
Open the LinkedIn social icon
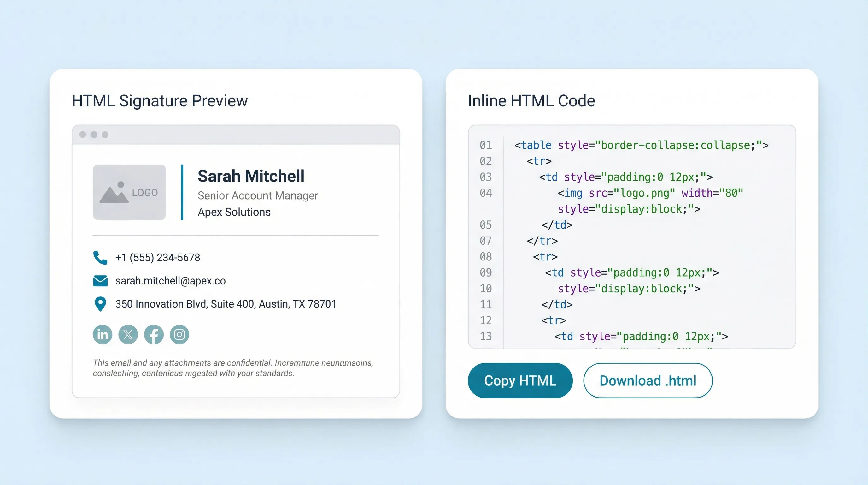[x=102, y=334]
